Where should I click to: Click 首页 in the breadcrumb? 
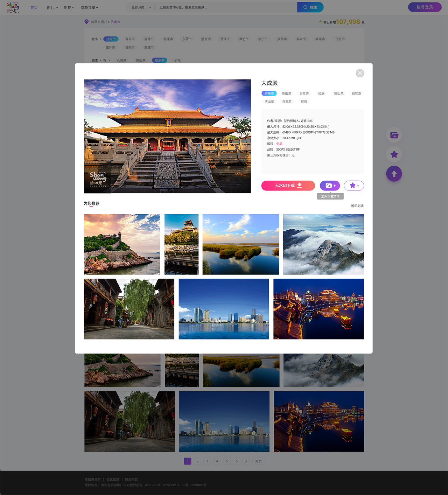[x=94, y=22]
